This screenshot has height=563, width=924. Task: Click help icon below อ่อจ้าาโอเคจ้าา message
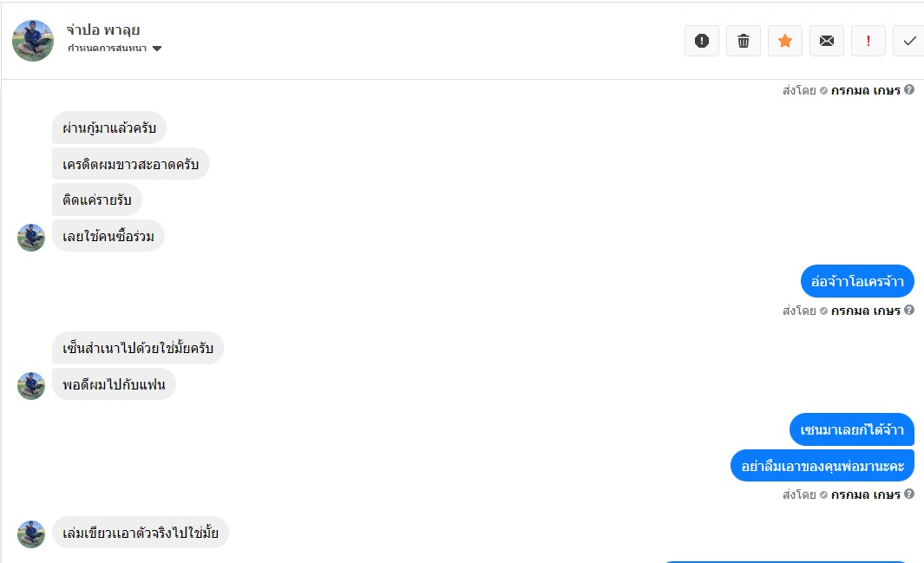(x=909, y=311)
